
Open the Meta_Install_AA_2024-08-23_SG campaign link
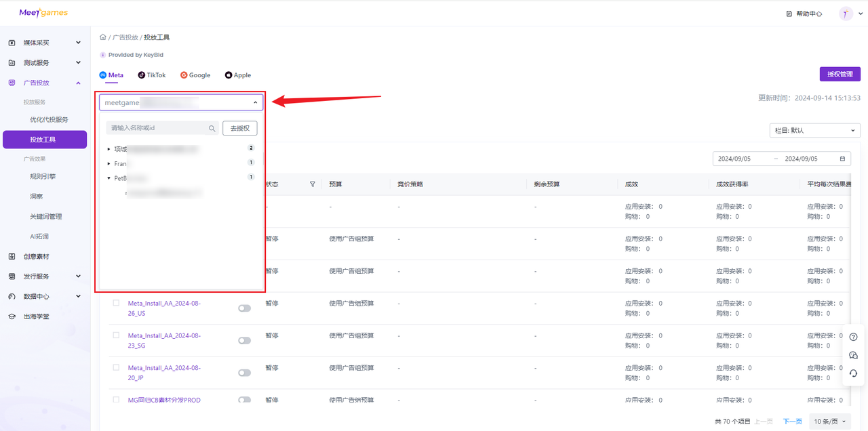164,341
